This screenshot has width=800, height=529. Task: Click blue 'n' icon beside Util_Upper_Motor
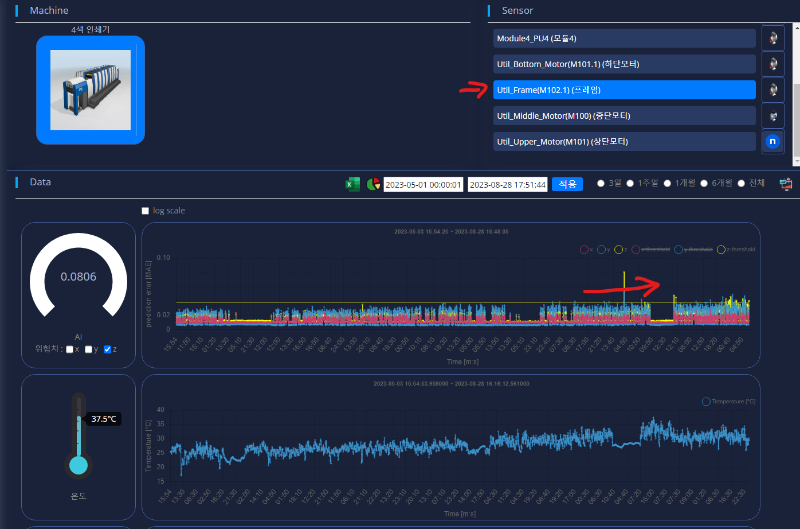coord(773,141)
